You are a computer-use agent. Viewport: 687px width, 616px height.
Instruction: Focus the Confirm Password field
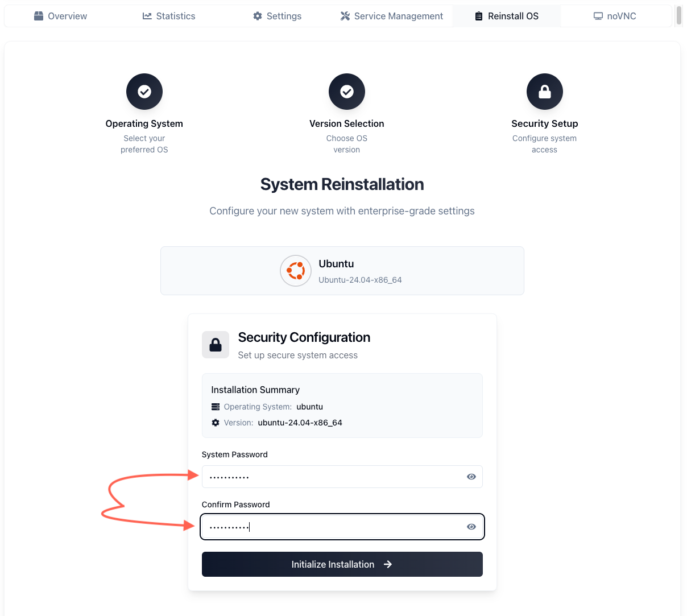point(342,527)
